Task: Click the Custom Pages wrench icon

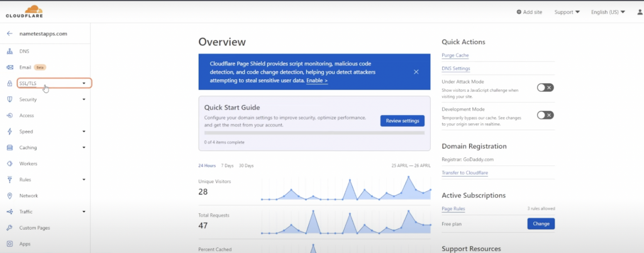Action: pos(10,228)
